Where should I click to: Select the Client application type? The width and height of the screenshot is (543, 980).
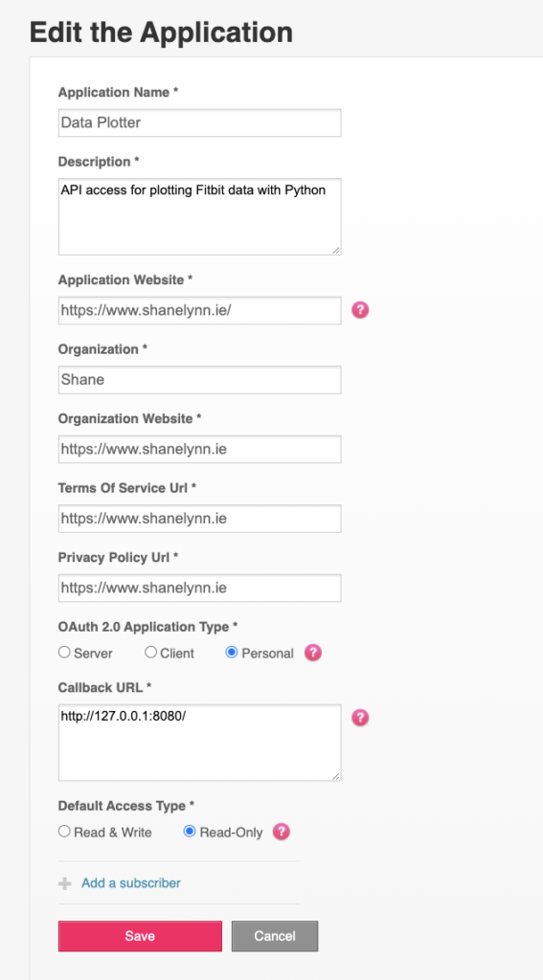tap(150, 653)
